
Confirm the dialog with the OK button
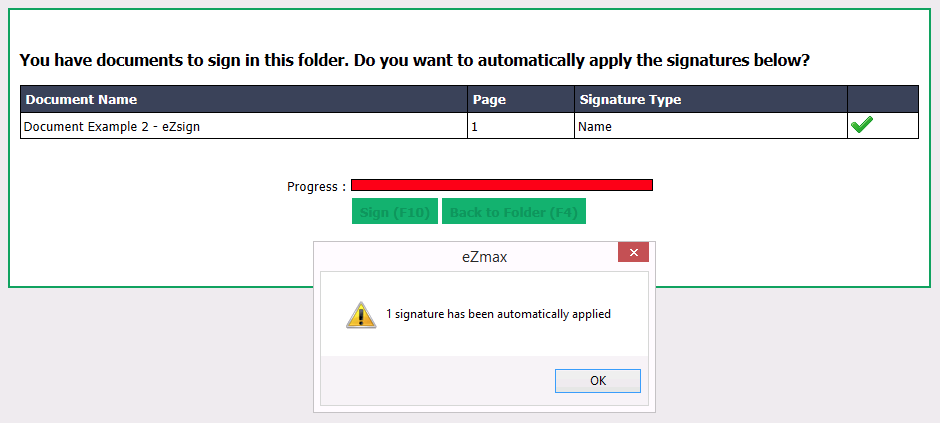coord(598,380)
